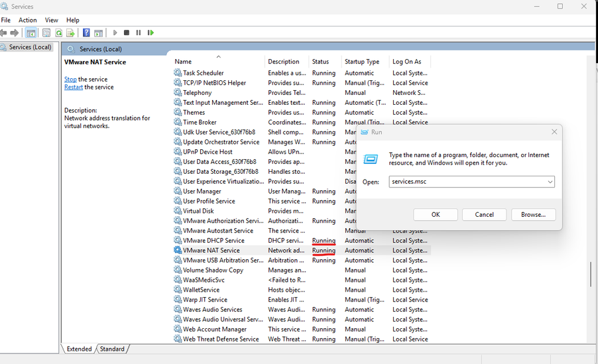598x364 pixels.
Task: Click the blue Help toolbar icon
Action: point(86,32)
